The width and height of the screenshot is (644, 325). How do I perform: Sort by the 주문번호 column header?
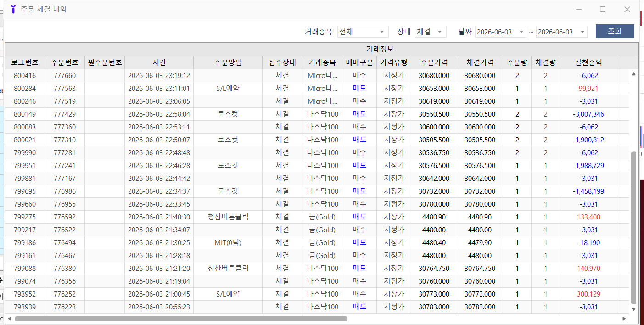tap(65, 62)
